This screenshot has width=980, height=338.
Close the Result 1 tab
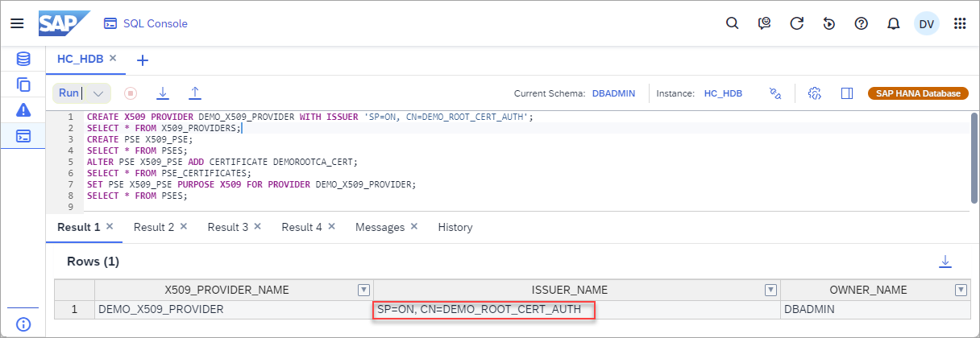click(x=110, y=226)
